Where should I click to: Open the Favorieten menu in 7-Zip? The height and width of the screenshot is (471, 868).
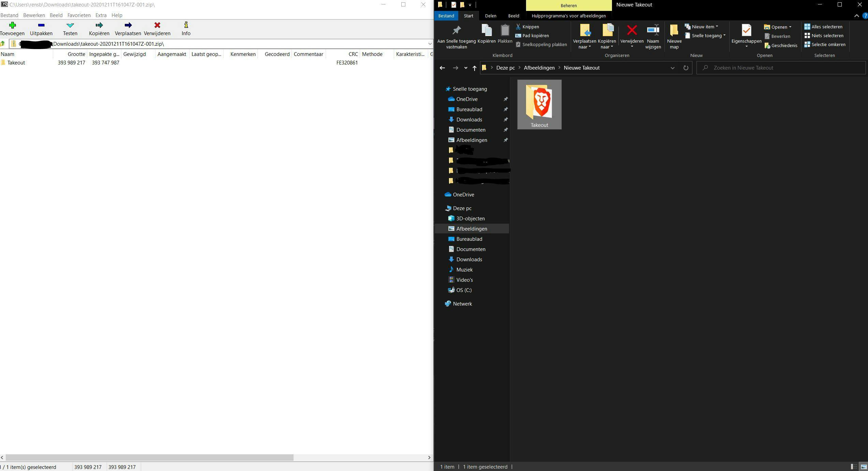coord(79,15)
